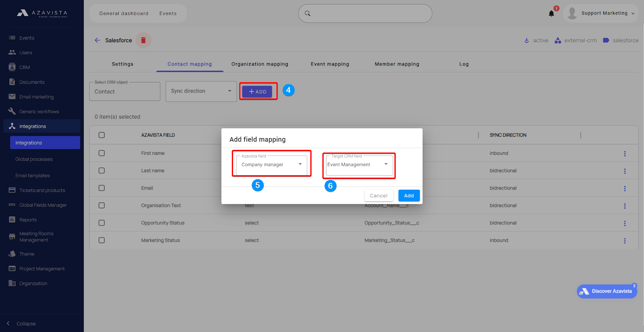The height and width of the screenshot is (332, 644).
Task: Switch to the Event mapping tab
Action: tap(330, 64)
